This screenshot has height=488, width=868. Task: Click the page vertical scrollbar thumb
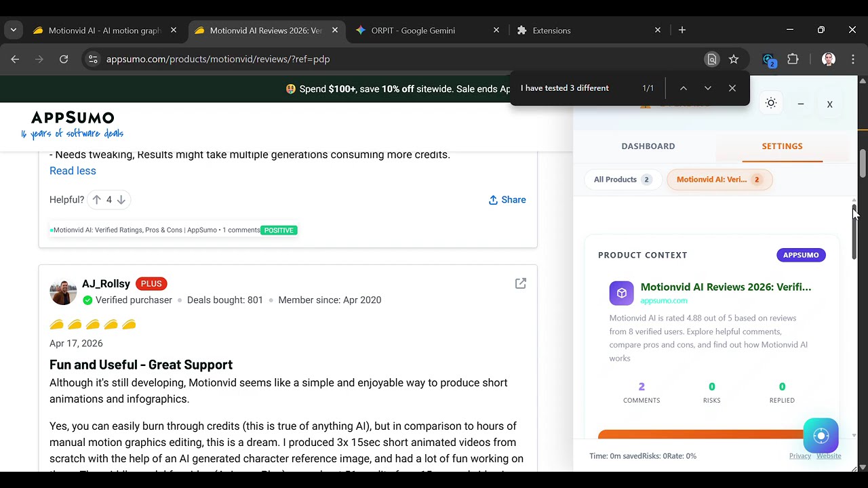click(x=863, y=163)
